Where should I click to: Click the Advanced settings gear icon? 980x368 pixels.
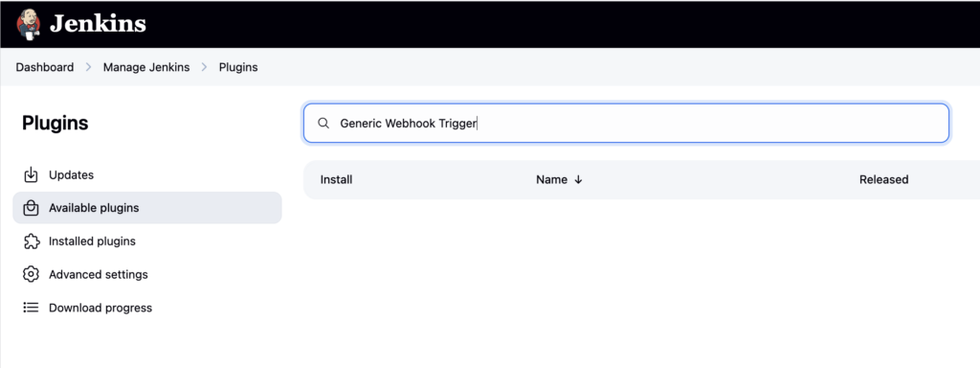31,274
